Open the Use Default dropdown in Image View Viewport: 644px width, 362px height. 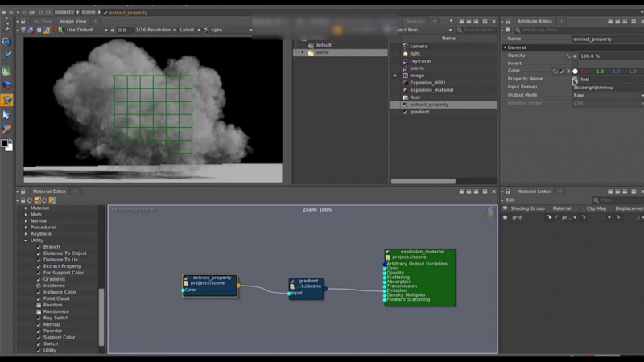coord(87,30)
